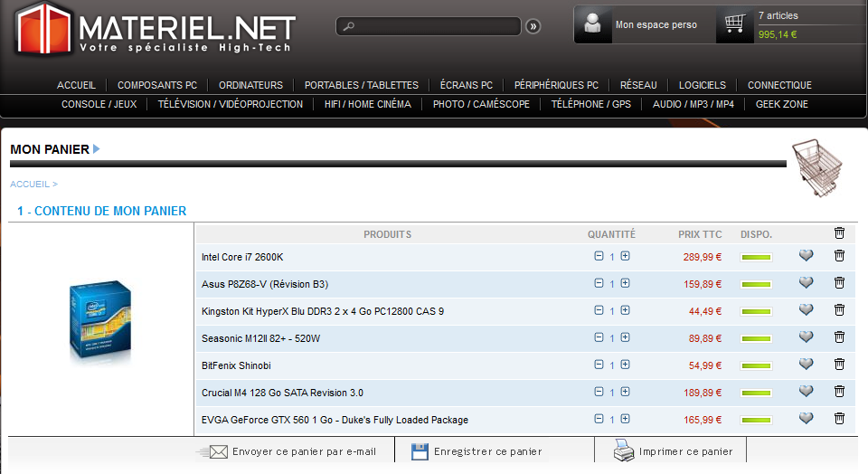Screen dimensions: 868x474
Task: Open the PORTABLES / TABLETTES menu
Action: point(361,85)
